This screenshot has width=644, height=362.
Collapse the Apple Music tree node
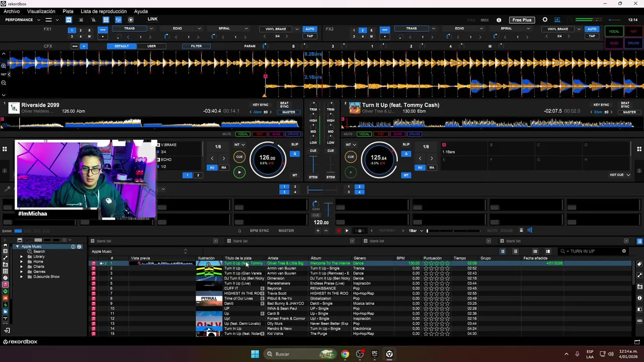pyautogui.click(x=17, y=247)
